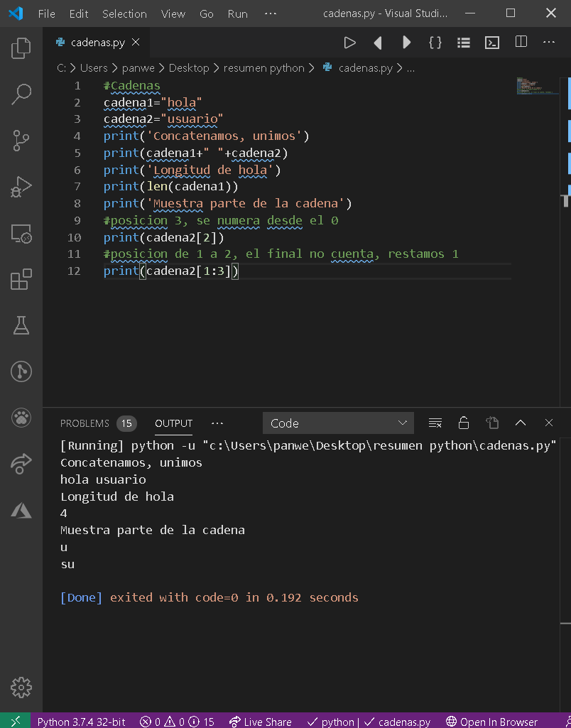
Task: Click Desktop in the breadcrumb path
Action: [x=189, y=67]
